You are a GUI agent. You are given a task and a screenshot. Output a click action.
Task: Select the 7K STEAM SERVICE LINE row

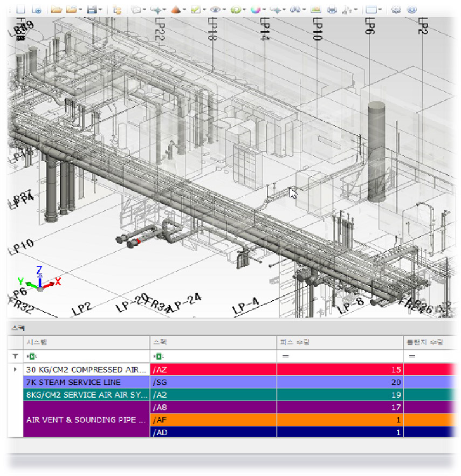pos(86,382)
